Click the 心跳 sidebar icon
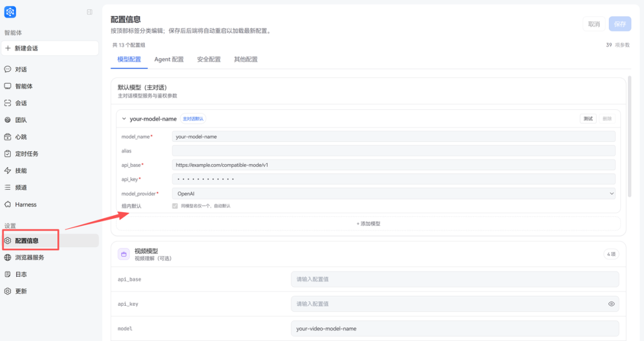Image resolution: width=644 pixels, height=341 pixels. click(x=8, y=137)
